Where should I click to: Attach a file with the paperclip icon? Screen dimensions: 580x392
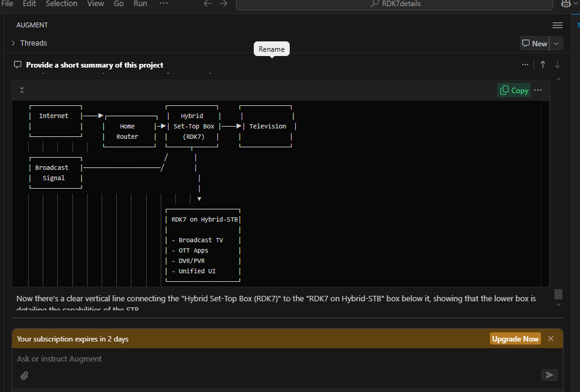pyautogui.click(x=24, y=376)
